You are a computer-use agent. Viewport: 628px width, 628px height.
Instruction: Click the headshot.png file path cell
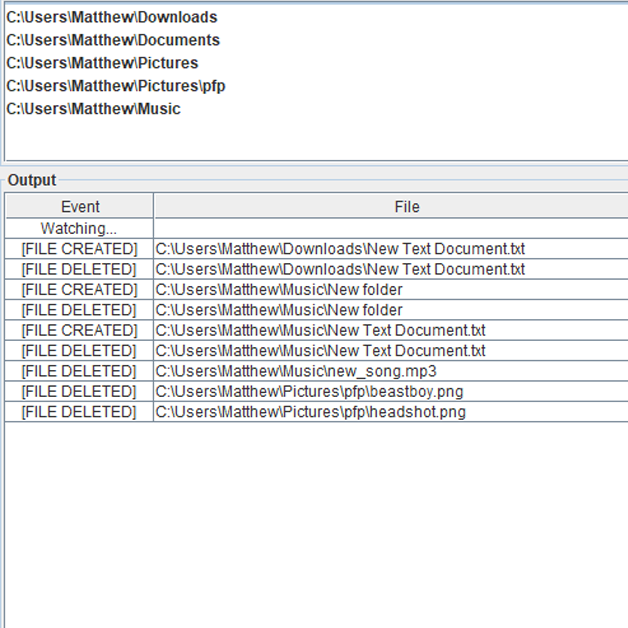(310, 412)
